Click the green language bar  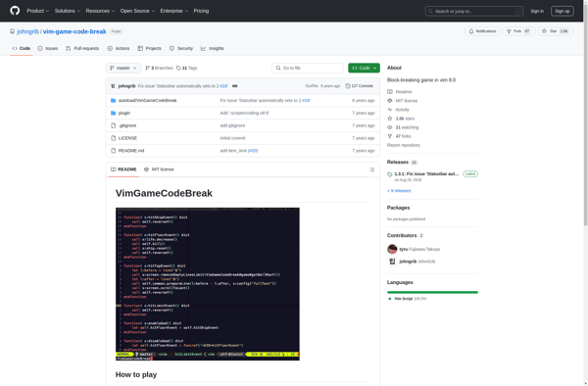(432, 292)
